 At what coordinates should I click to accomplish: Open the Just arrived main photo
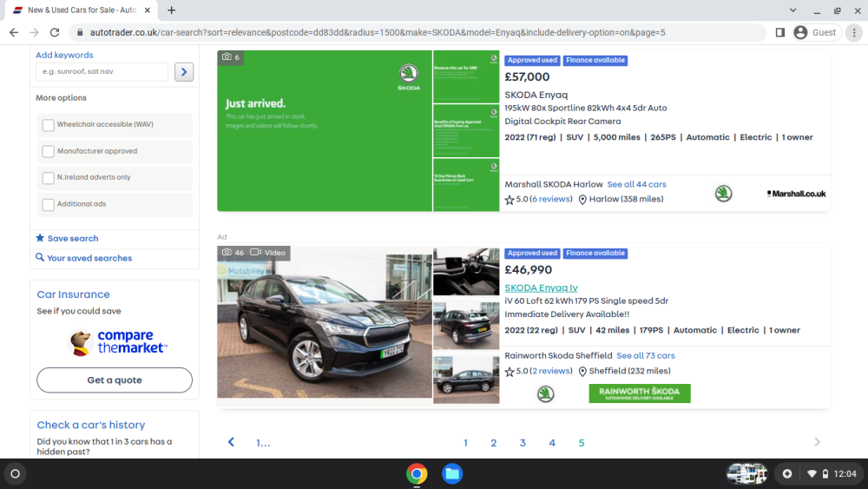325,130
